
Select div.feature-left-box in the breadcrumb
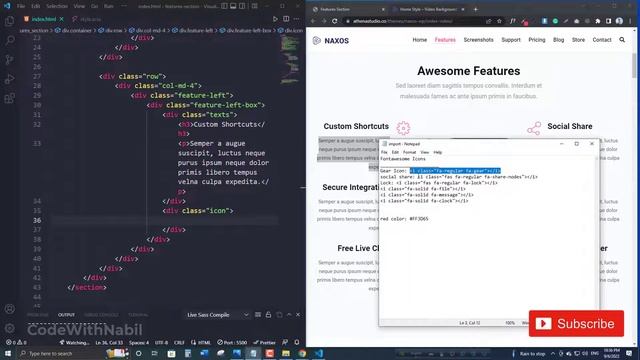[x=245, y=31]
